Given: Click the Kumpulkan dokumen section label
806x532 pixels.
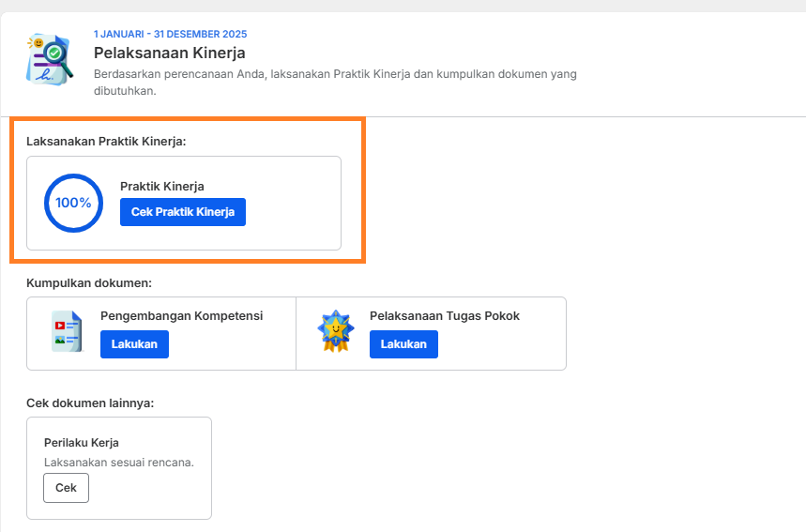Looking at the screenshot, I should [89, 283].
